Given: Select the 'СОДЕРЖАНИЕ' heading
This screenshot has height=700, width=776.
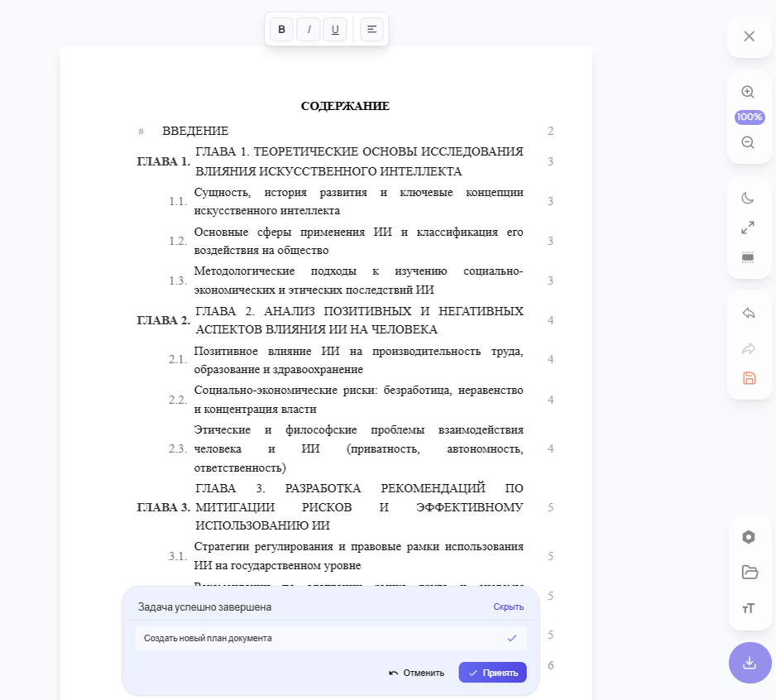Looking at the screenshot, I should (346, 106).
